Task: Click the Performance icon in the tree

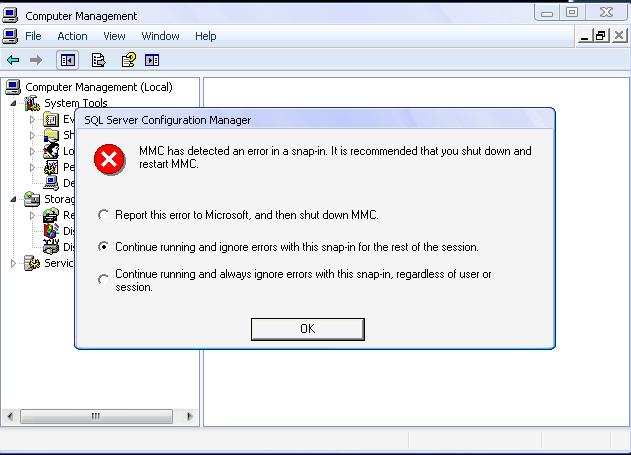Action: 51,167
